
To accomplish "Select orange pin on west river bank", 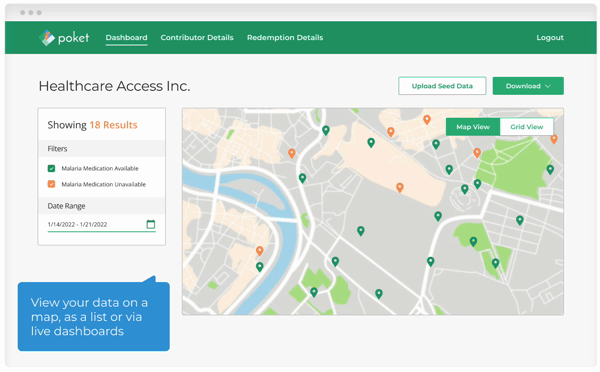I will click(259, 251).
